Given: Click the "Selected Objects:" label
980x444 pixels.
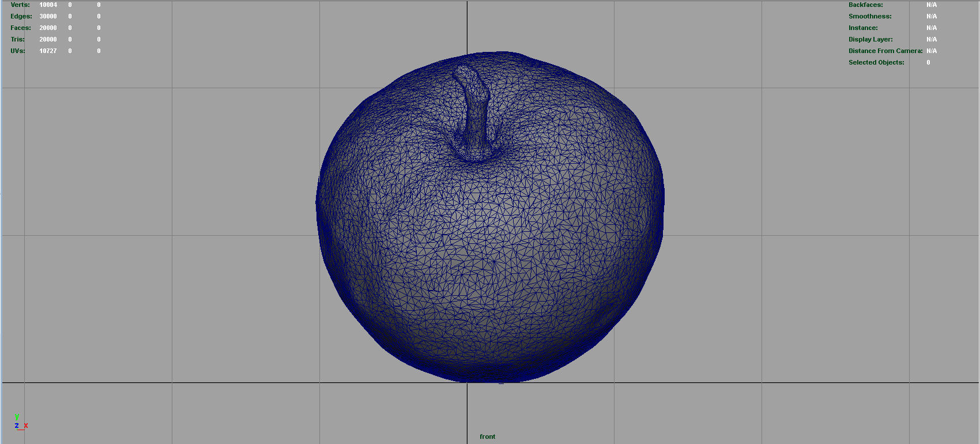Looking at the screenshot, I should pos(876,62).
